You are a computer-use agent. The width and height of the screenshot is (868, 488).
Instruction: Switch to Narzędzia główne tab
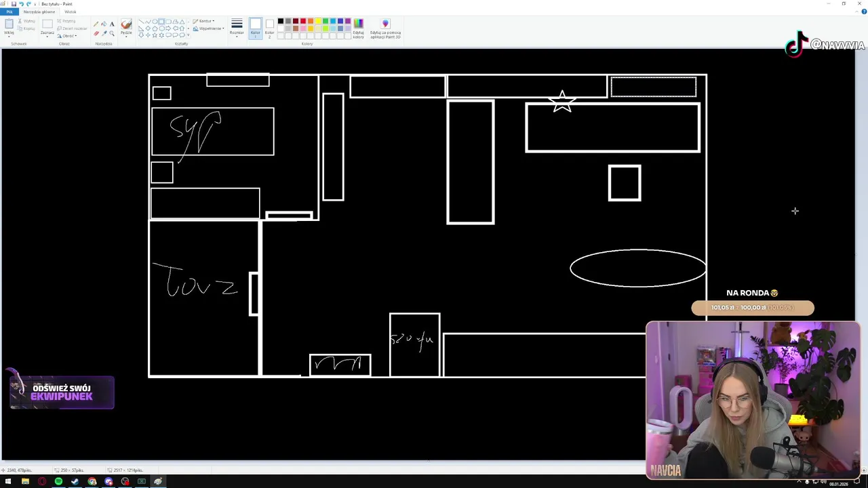point(39,12)
